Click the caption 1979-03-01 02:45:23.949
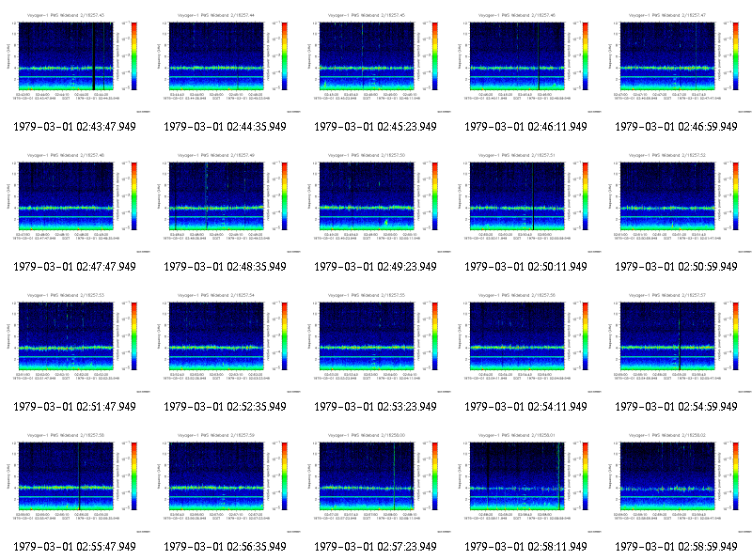752x560 pixels. tap(375, 127)
